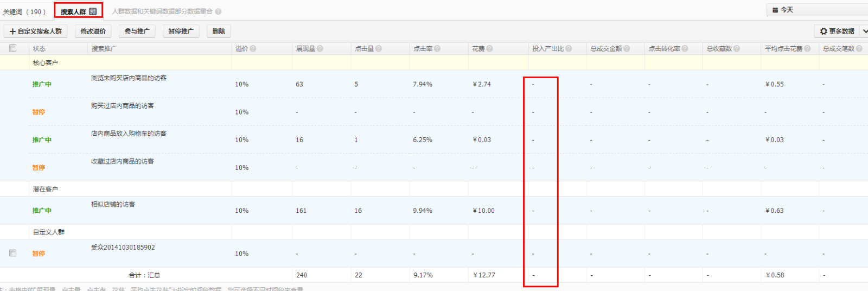
Task: Click help icon next to 总收藏数 header
Action: pos(737,49)
